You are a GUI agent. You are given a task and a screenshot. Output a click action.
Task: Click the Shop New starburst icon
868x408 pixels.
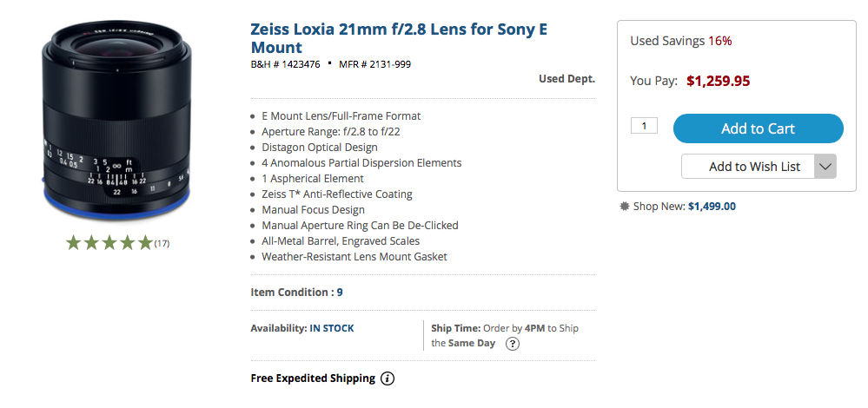pos(625,207)
